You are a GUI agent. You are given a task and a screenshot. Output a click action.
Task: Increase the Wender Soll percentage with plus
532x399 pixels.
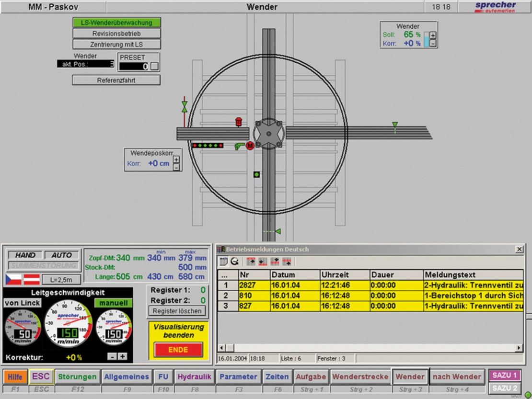(433, 35)
